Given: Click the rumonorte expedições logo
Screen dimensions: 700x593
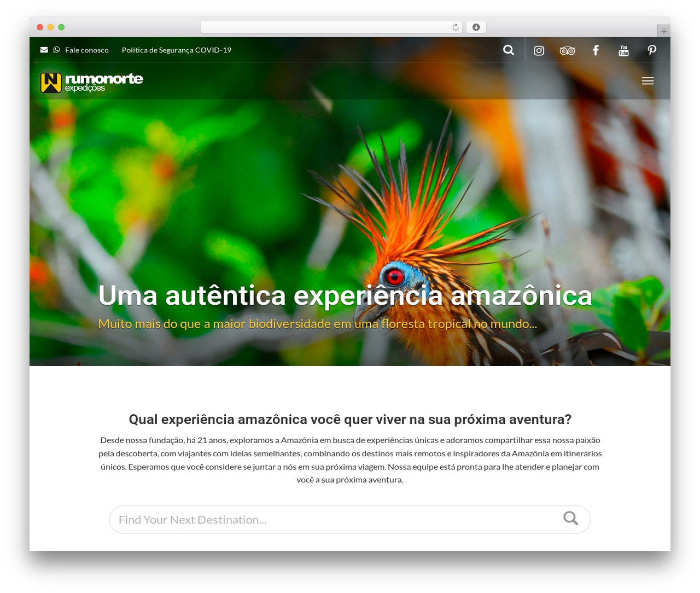Looking at the screenshot, I should (x=92, y=82).
